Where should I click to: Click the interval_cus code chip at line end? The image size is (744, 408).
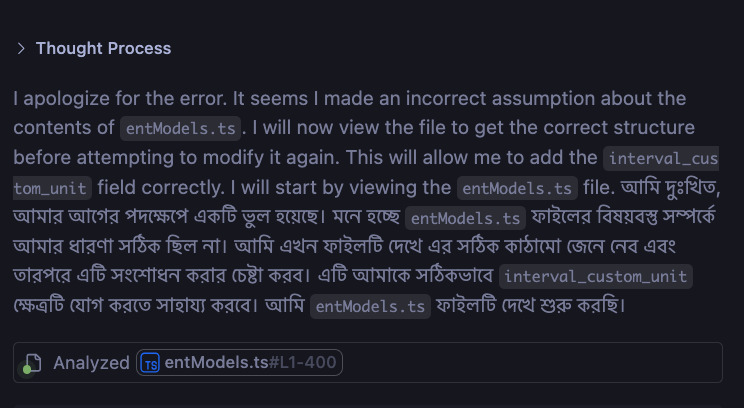(x=661, y=158)
